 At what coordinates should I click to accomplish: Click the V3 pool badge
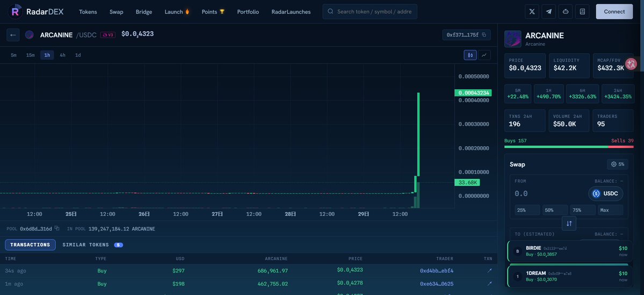107,35
